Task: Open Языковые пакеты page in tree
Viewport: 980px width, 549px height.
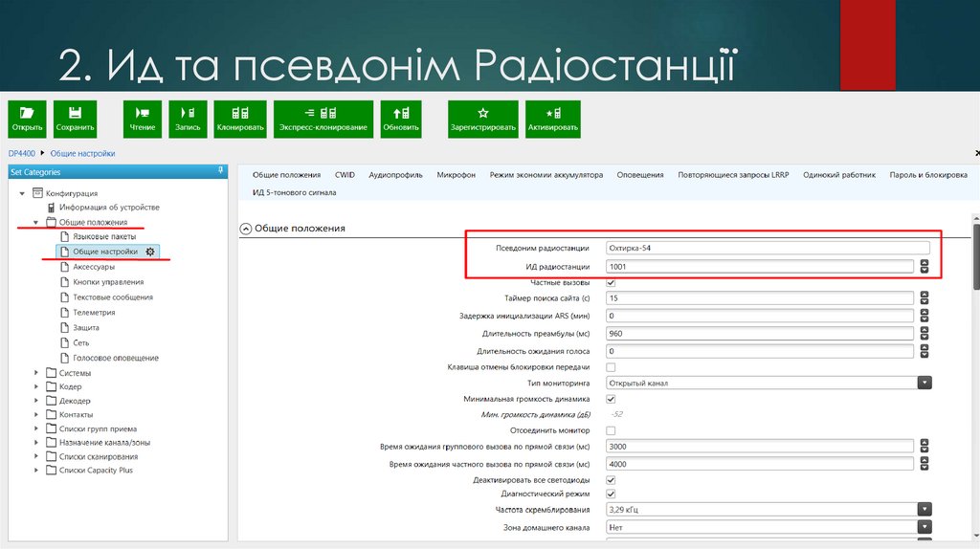Action: pos(104,236)
